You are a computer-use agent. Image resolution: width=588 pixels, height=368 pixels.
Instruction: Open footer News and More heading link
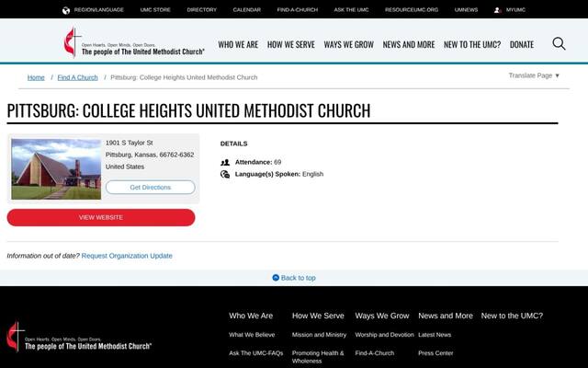pos(446,316)
